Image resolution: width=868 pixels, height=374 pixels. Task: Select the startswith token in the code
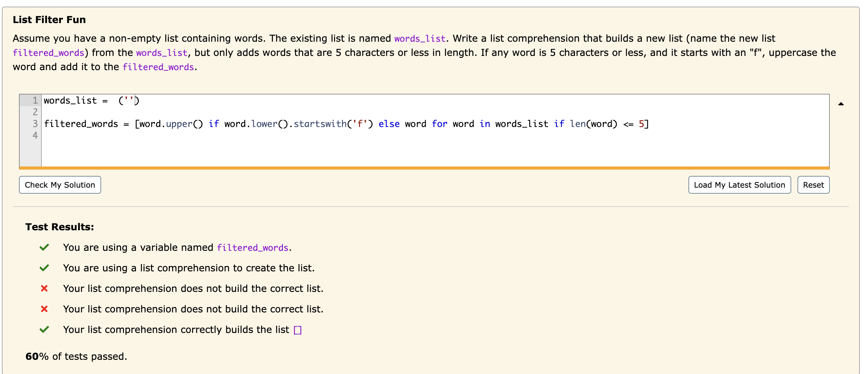320,124
